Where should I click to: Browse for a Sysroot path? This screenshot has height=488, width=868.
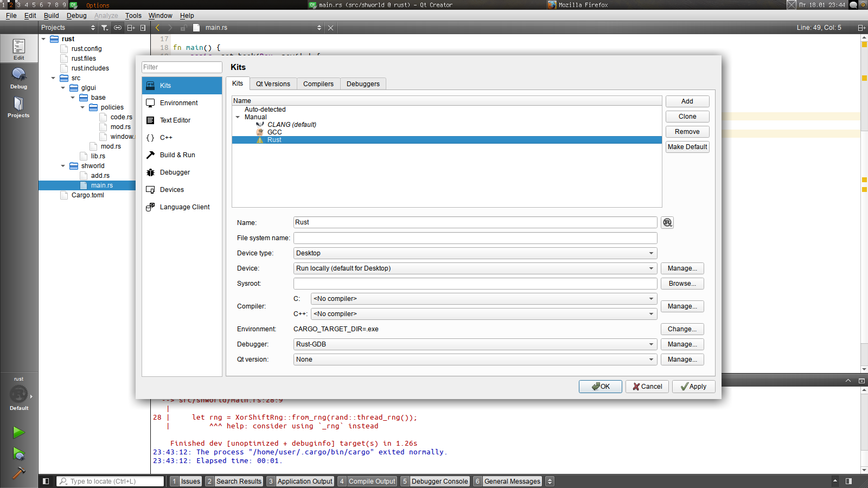click(682, 284)
